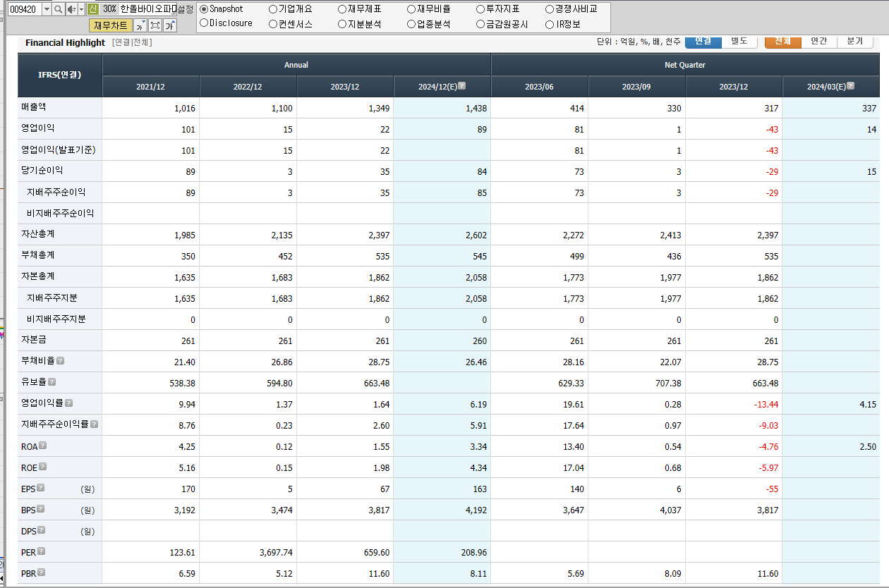Screen dimensions: 889x588
Task: Open help icon next to 영업이익률
Action: pos(68,403)
